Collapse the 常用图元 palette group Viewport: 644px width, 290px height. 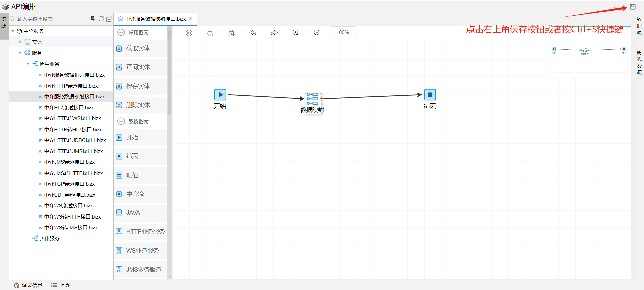click(x=121, y=32)
